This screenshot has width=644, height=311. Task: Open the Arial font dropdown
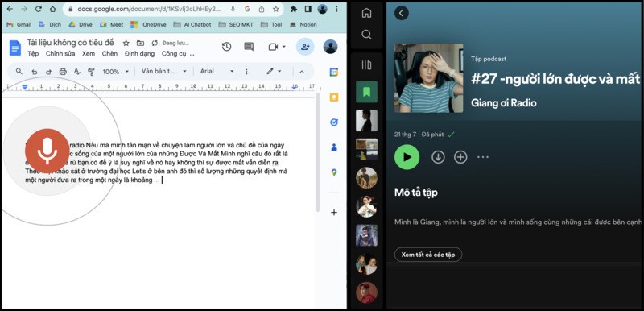click(217, 72)
